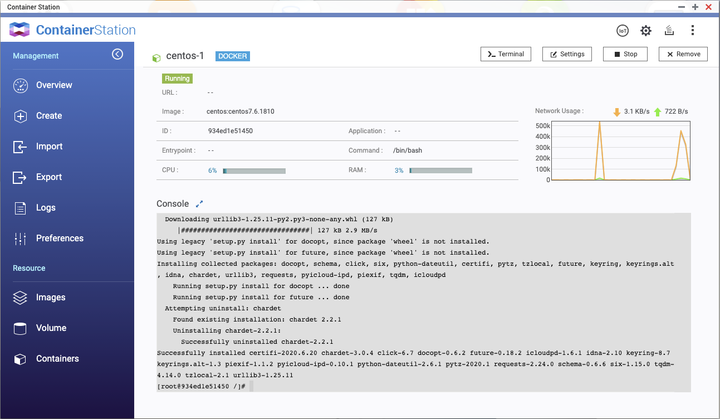Click the 722 B/s upload rate
The width and height of the screenshot is (720, 419).
pyautogui.click(x=676, y=111)
